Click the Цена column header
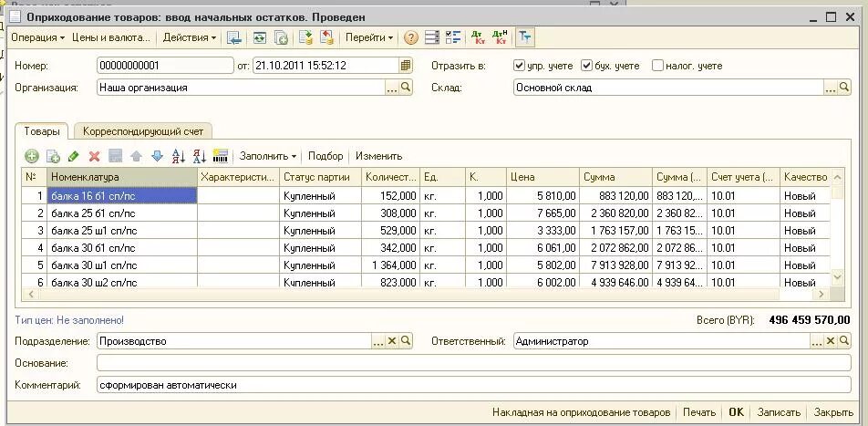The height and width of the screenshot is (426, 868). [542, 177]
